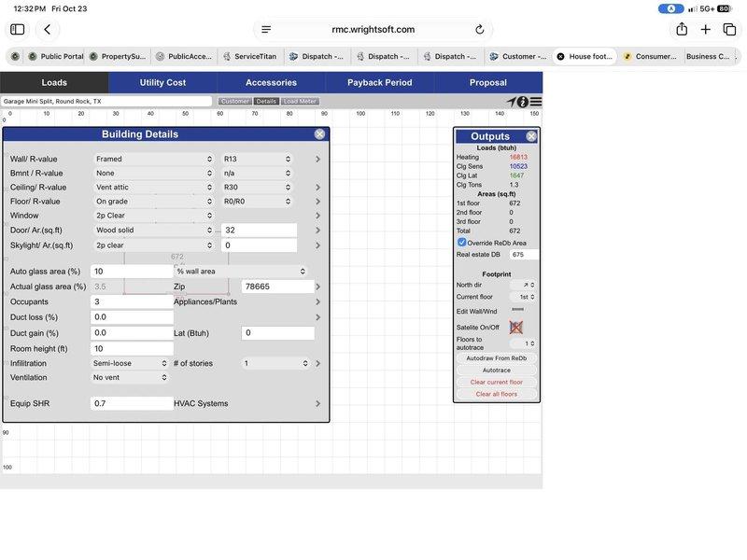Select the Load Meter view button
Viewport: 747px width, 560px height.
point(300,102)
